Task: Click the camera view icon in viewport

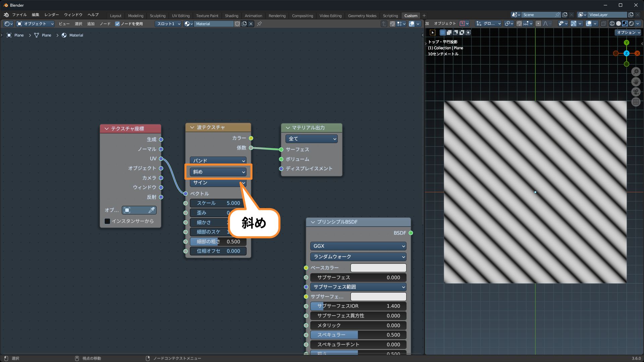Action: pyautogui.click(x=636, y=92)
